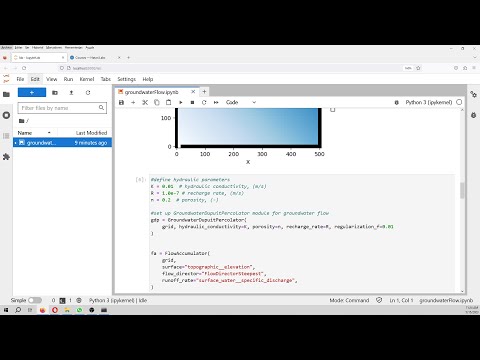Open a new Firefox tab
Image resolution: width=480 pixels, height=360 pixels.
pos(129,58)
